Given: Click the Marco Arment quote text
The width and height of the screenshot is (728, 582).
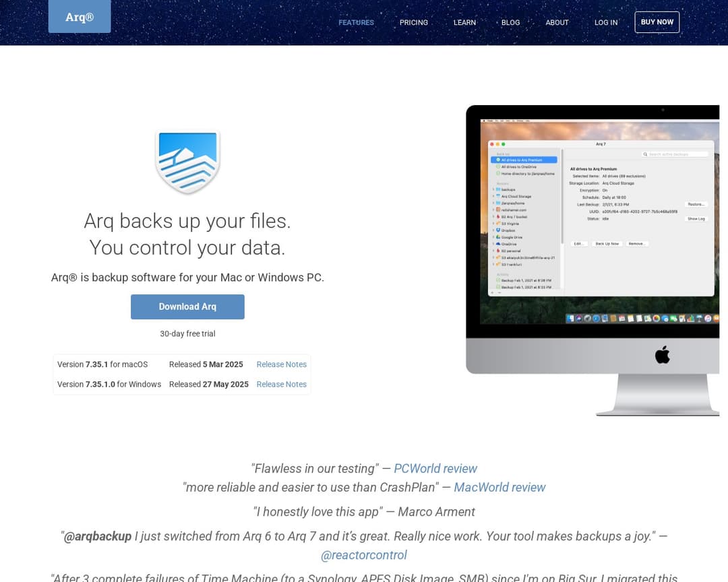Looking at the screenshot, I should tap(364, 511).
